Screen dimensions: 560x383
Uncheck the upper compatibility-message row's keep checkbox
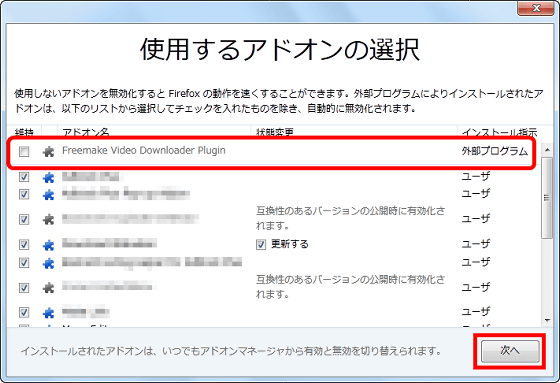point(24,219)
